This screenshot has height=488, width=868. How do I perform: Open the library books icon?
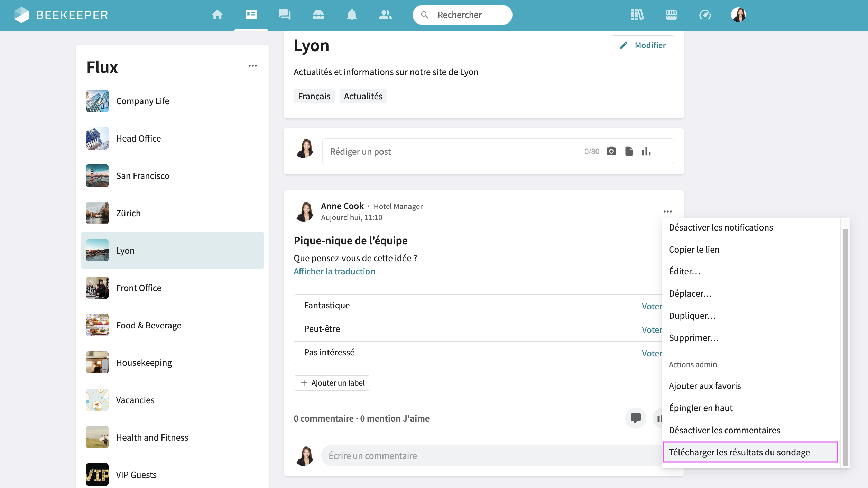[637, 15]
